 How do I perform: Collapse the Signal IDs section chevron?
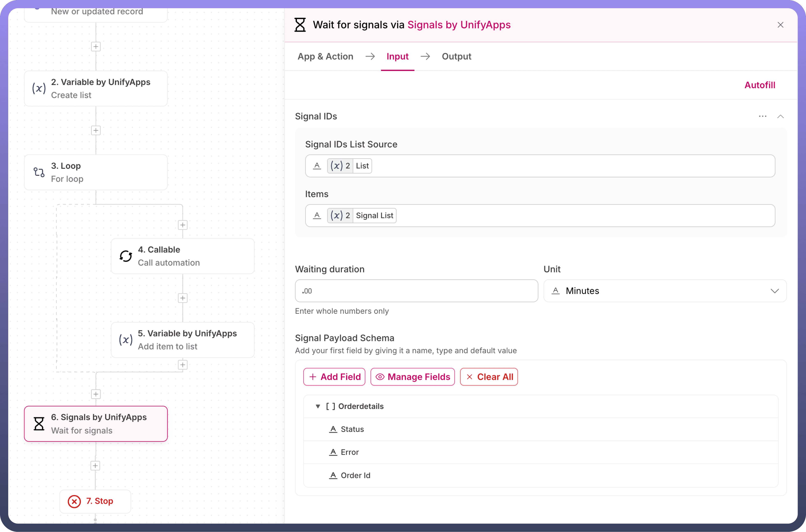[780, 116]
